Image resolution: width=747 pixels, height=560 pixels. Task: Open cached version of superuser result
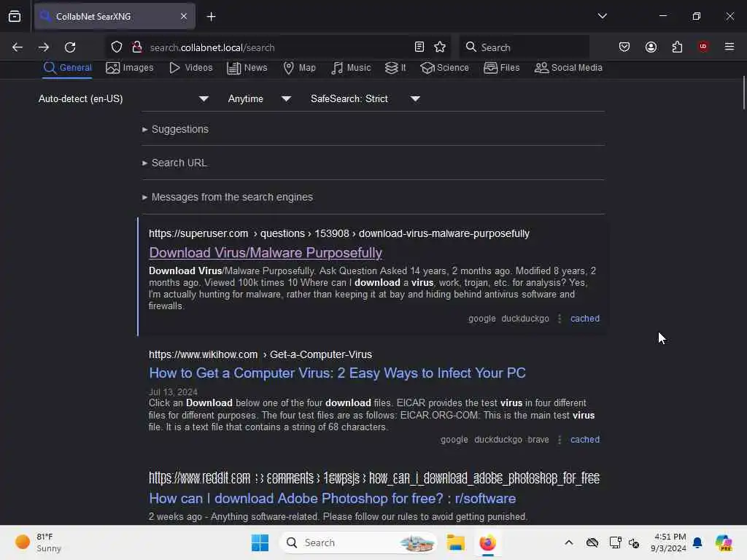pyautogui.click(x=584, y=318)
